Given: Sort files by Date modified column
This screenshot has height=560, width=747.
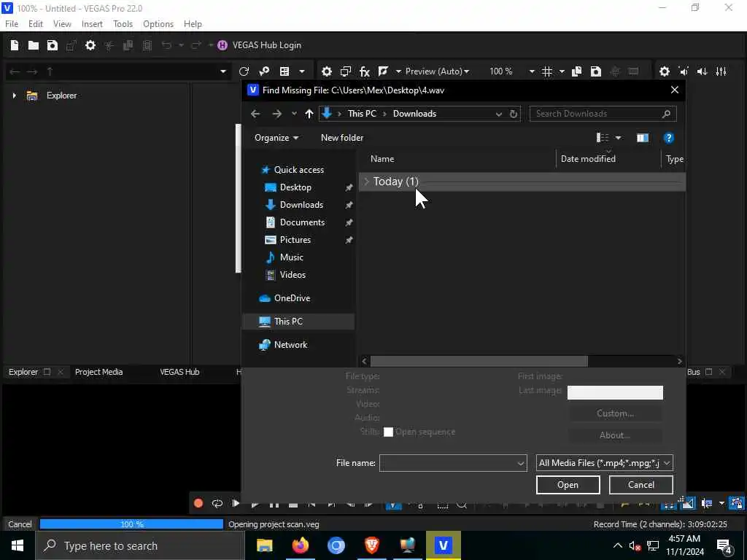Looking at the screenshot, I should [x=588, y=159].
